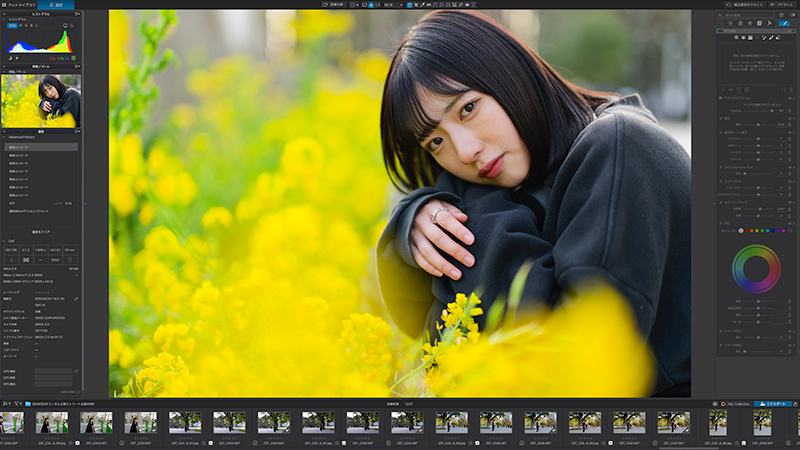The image size is (800, 450).
Task: Toggle the HSL panel checkmark
Action: (x=721, y=223)
